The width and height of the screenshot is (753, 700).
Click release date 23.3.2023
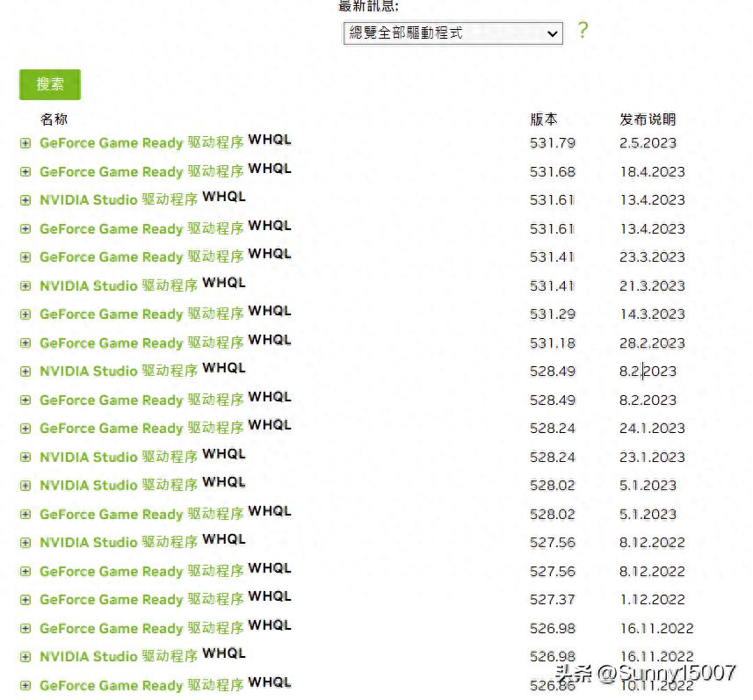[x=652, y=257]
